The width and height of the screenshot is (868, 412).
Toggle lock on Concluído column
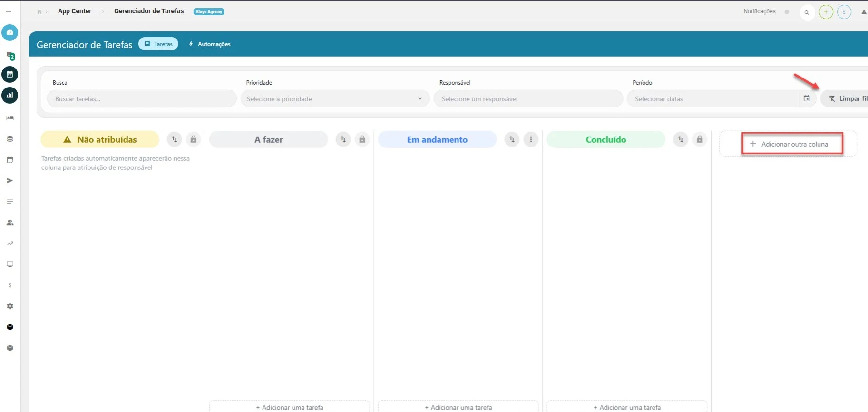pyautogui.click(x=700, y=139)
